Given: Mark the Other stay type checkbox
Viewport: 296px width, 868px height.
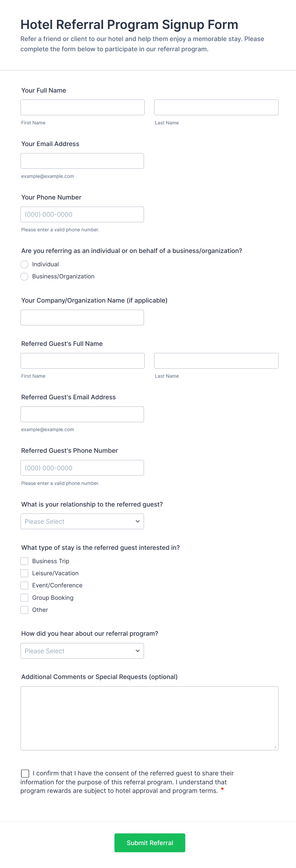Looking at the screenshot, I should [24, 610].
